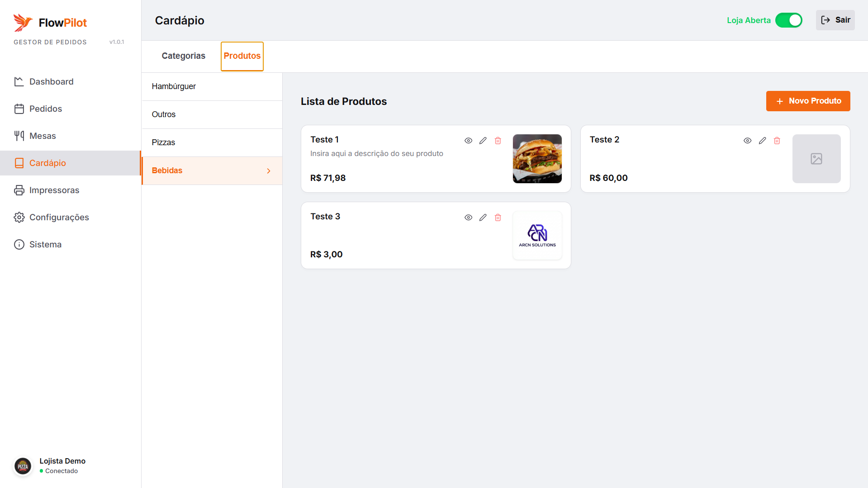Toggle the eye icon on Teste 3
Image resolution: width=868 pixels, height=488 pixels.
(468, 218)
